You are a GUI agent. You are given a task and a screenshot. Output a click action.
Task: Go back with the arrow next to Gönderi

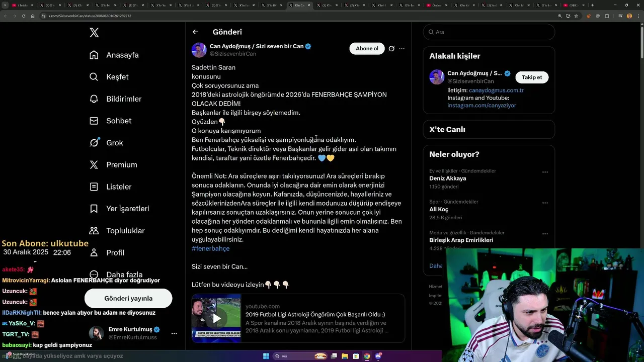[x=195, y=32]
